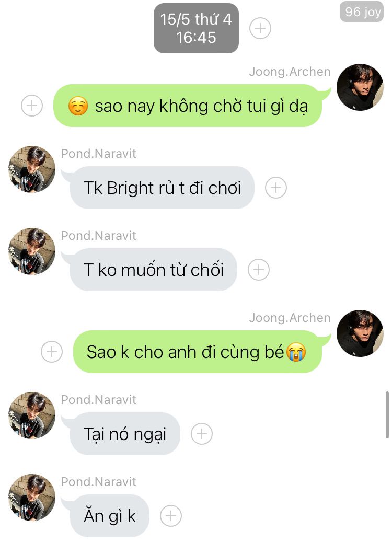The image size is (392, 543).
Task: Open Joong.Archen's avatar beside the crying emoji message
Action: point(360,333)
